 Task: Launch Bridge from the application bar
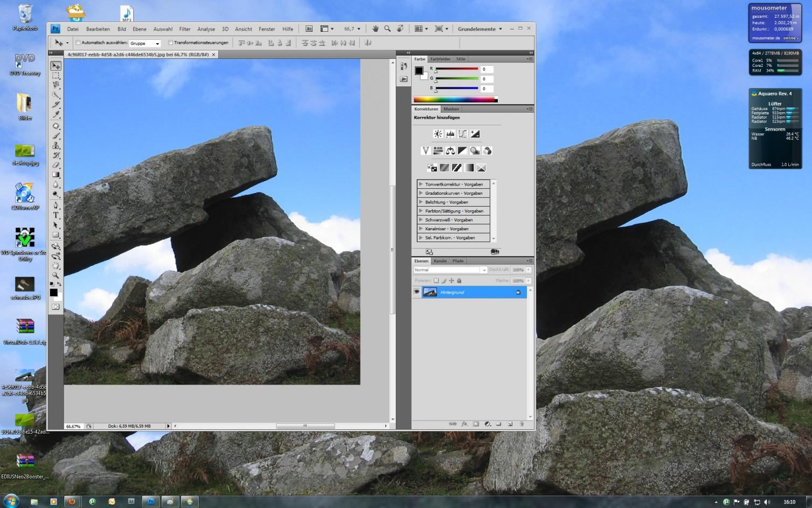[309, 29]
